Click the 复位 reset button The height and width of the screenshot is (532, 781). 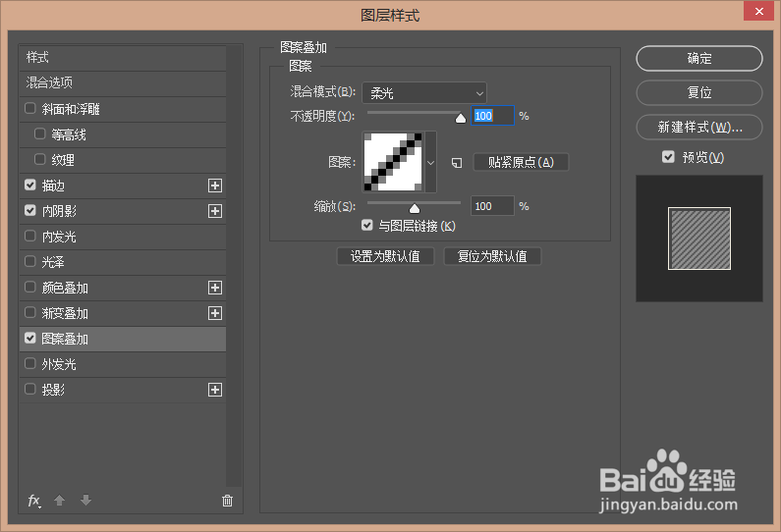pyautogui.click(x=698, y=93)
